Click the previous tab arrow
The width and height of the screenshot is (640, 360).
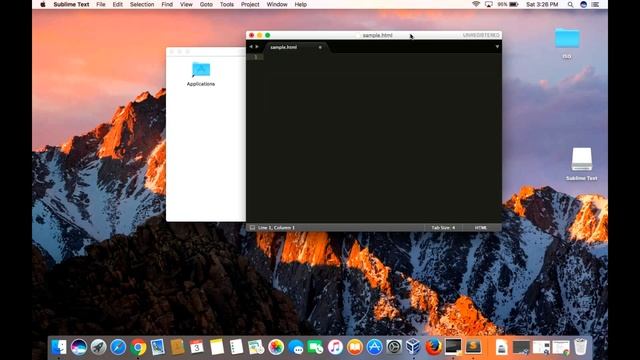point(251,47)
